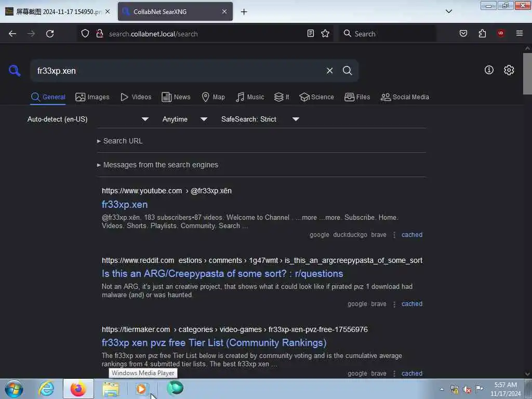Open more options dots on tiermaker result
Viewport: 532px width, 399px height.
tap(394, 374)
